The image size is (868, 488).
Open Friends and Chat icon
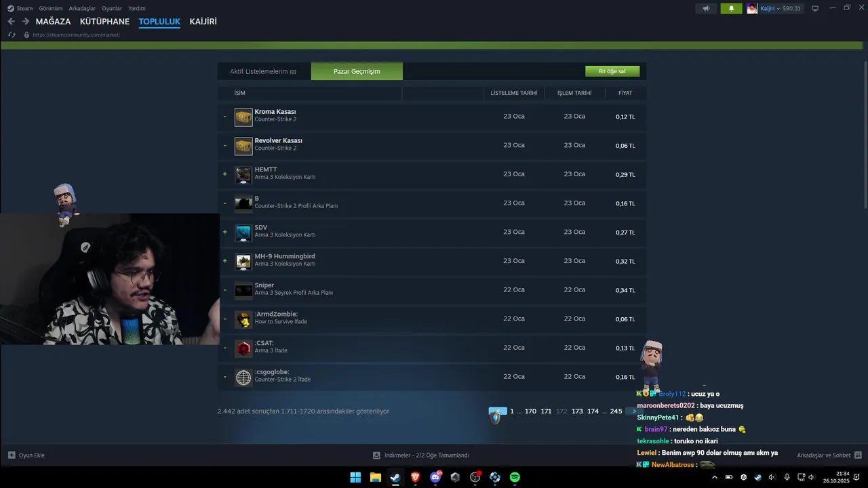coord(858,455)
